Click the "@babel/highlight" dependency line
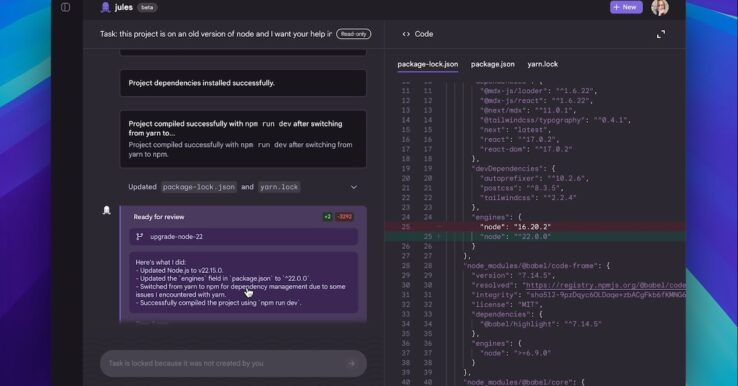 click(540, 324)
